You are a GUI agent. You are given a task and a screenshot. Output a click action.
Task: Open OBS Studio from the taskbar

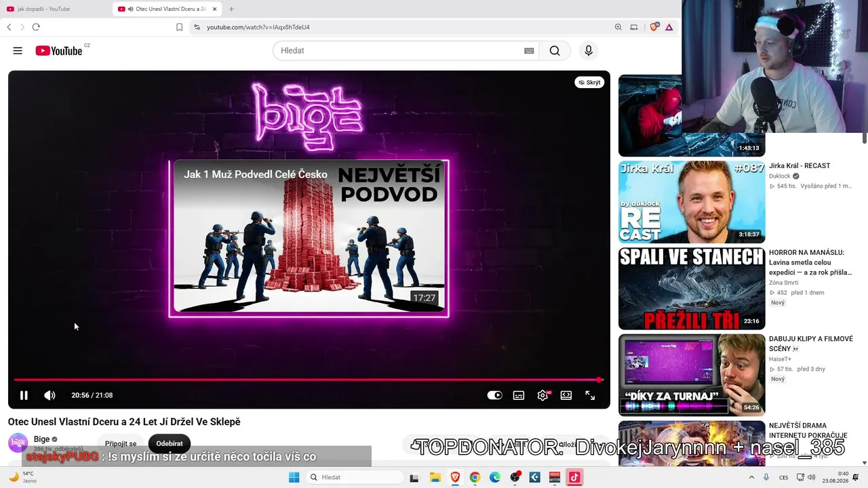(515, 477)
